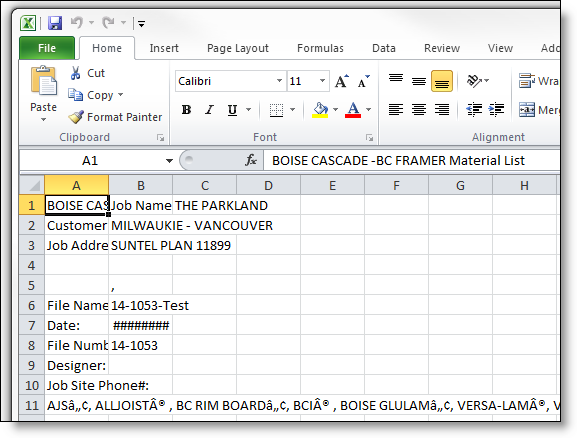Toggle the highlighted Bottom Align button
577x438 pixels.
point(442,81)
